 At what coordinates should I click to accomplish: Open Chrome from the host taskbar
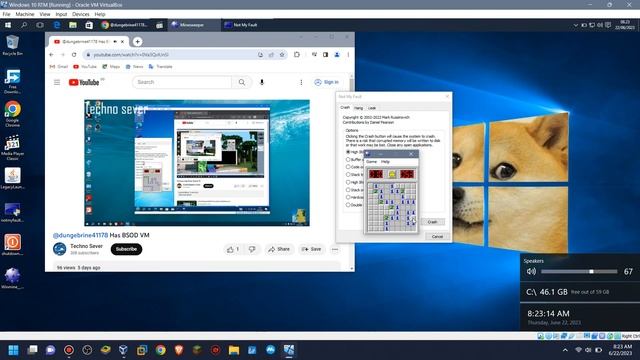tap(160, 350)
